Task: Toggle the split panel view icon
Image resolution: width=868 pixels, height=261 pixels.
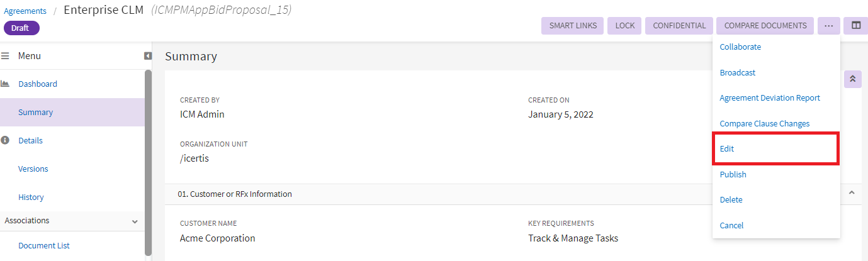Action: pyautogui.click(x=855, y=26)
